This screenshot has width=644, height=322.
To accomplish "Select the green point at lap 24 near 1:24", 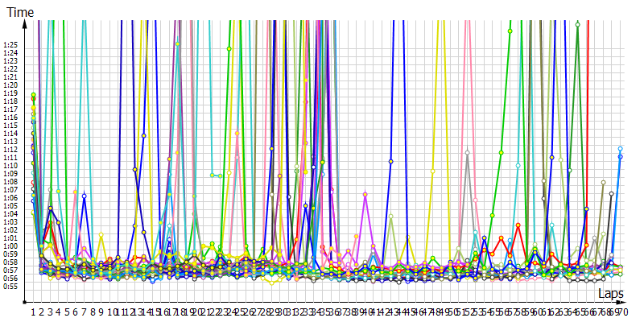I will [229, 49].
